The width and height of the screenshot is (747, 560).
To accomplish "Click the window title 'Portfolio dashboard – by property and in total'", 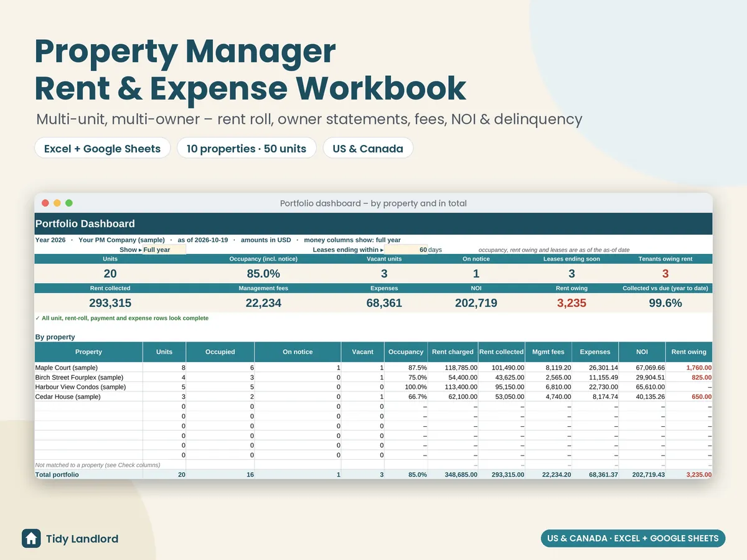I will tap(373, 203).
